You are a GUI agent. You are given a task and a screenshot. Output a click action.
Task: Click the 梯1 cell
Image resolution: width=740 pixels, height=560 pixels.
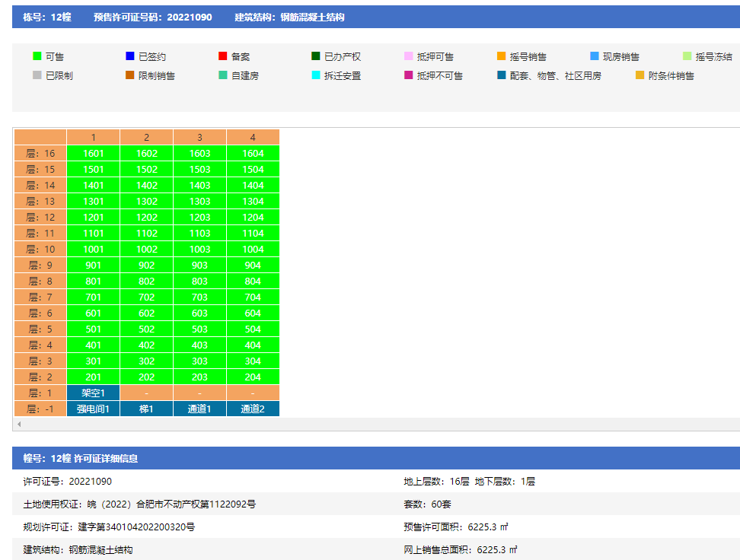pos(147,409)
